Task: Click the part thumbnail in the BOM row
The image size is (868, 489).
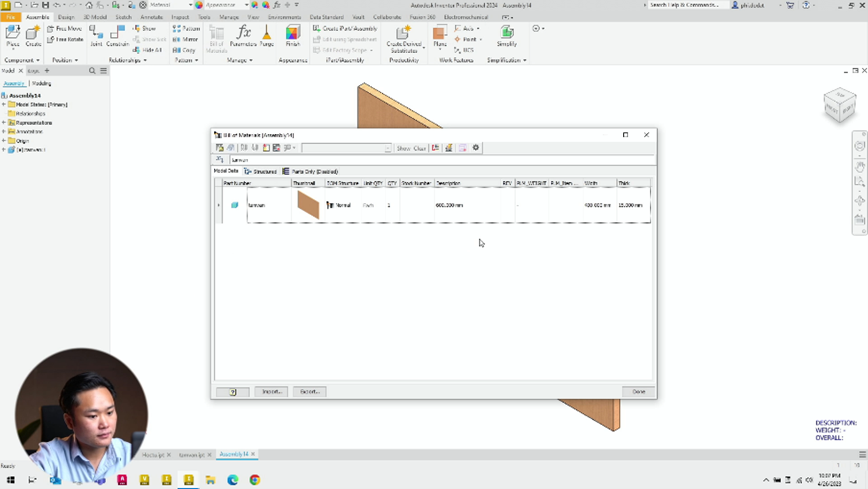Action: click(308, 205)
